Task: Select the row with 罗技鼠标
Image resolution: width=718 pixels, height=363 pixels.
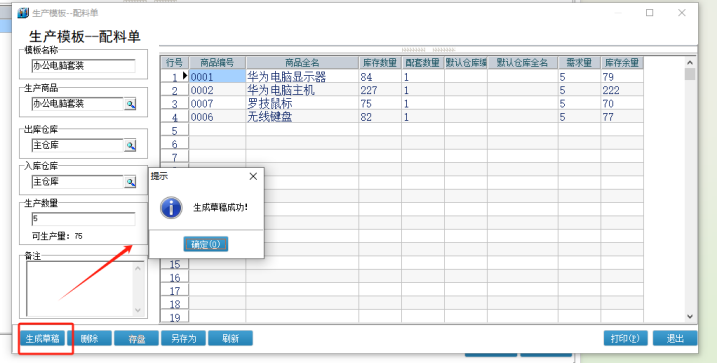Action: [402, 103]
